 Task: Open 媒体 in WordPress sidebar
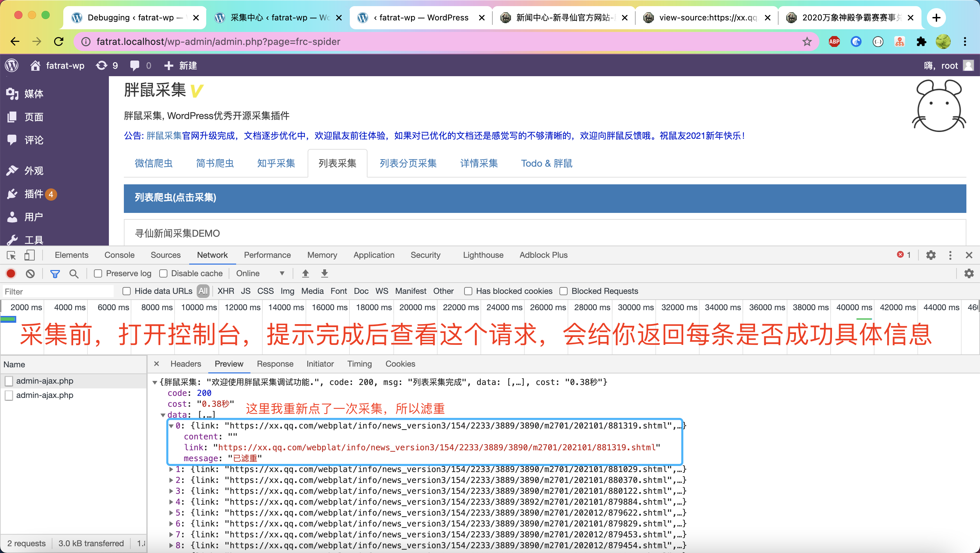[x=33, y=94]
